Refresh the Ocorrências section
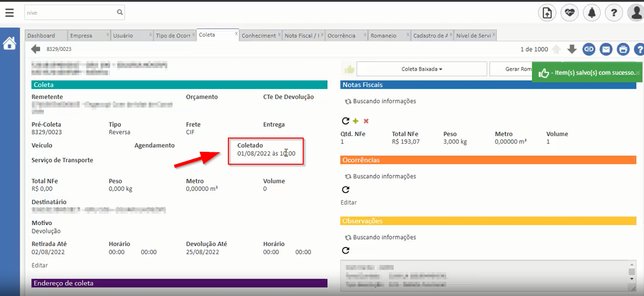This screenshot has width=644, height=296. pyautogui.click(x=345, y=189)
